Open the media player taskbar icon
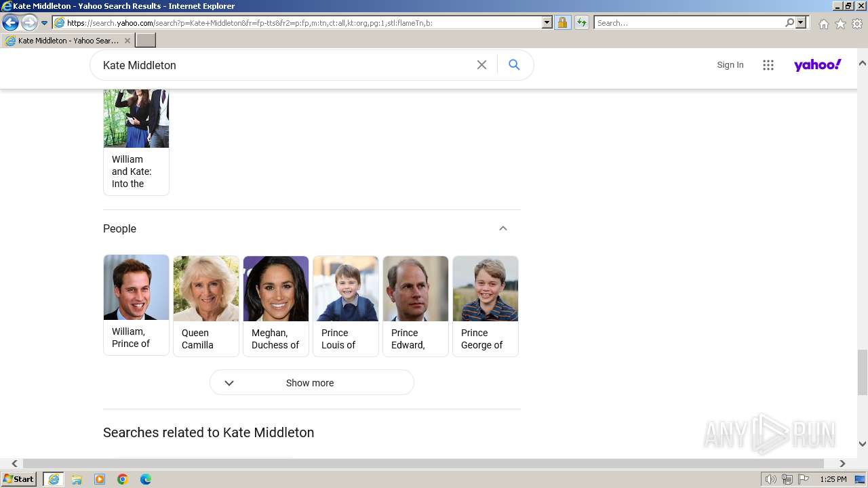The image size is (868, 488). click(100, 479)
